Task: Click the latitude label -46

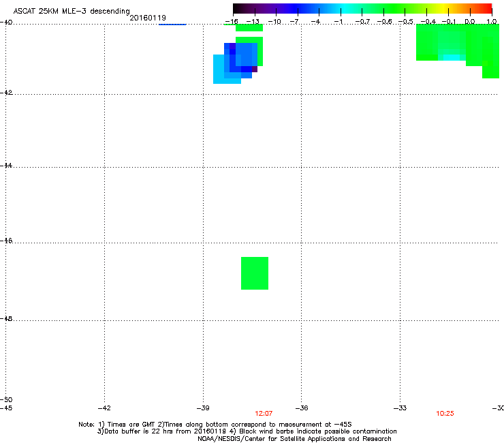Action: 6,241
